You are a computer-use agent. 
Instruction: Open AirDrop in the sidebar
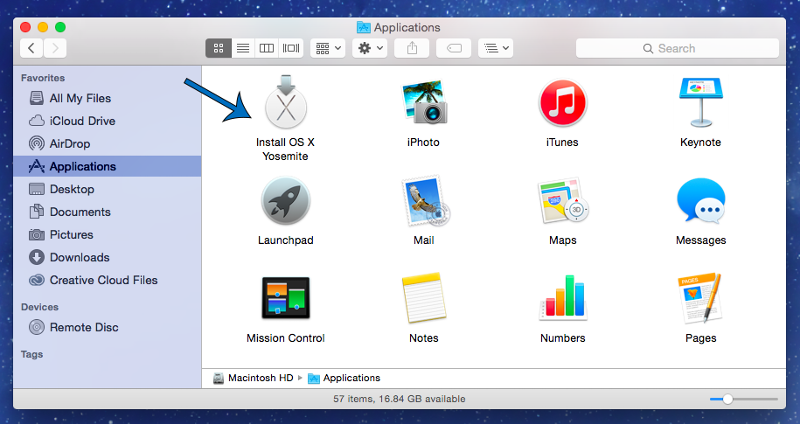[107, 144]
